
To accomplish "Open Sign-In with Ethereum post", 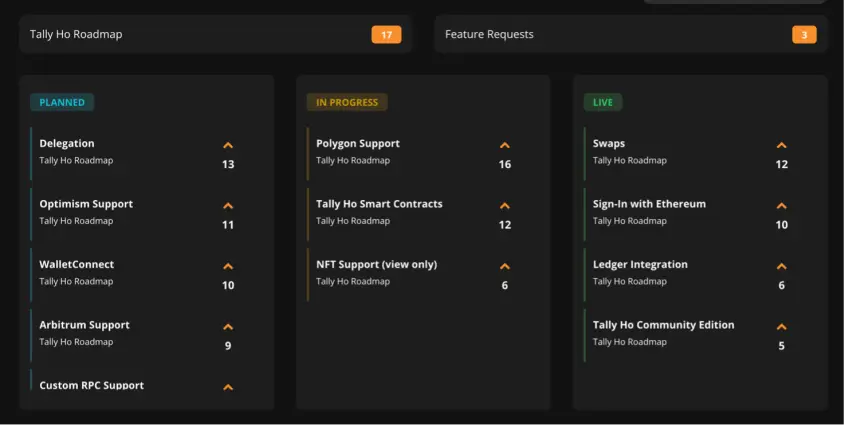I will (649, 204).
